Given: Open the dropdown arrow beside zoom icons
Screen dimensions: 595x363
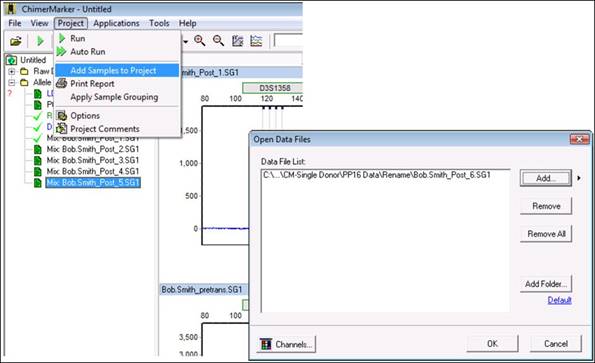Looking at the screenshot, I should tap(186, 41).
